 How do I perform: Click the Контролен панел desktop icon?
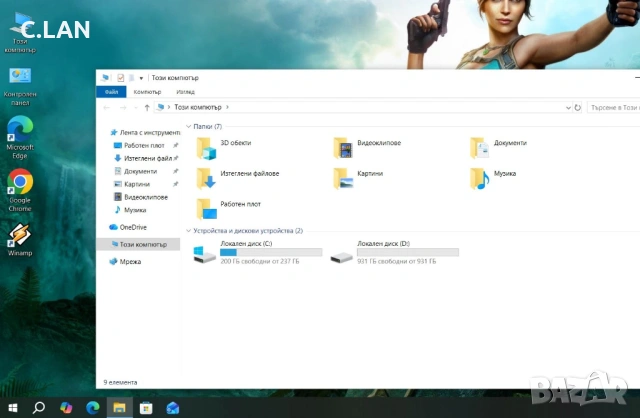tap(20, 87)
